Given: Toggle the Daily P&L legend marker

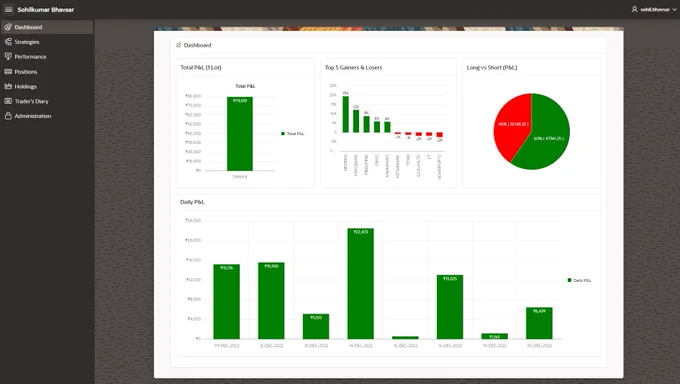Looking at the screenshot, I should click(569, 280).
